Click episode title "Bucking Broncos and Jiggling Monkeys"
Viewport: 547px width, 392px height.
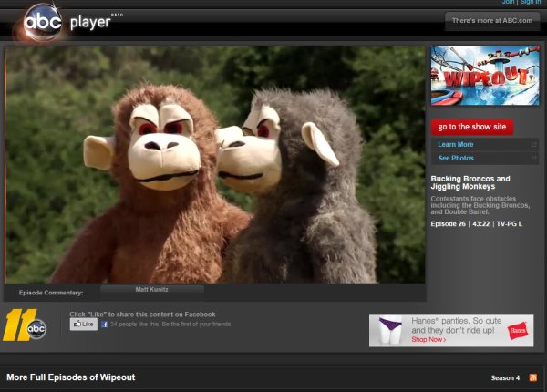point(470,182)
